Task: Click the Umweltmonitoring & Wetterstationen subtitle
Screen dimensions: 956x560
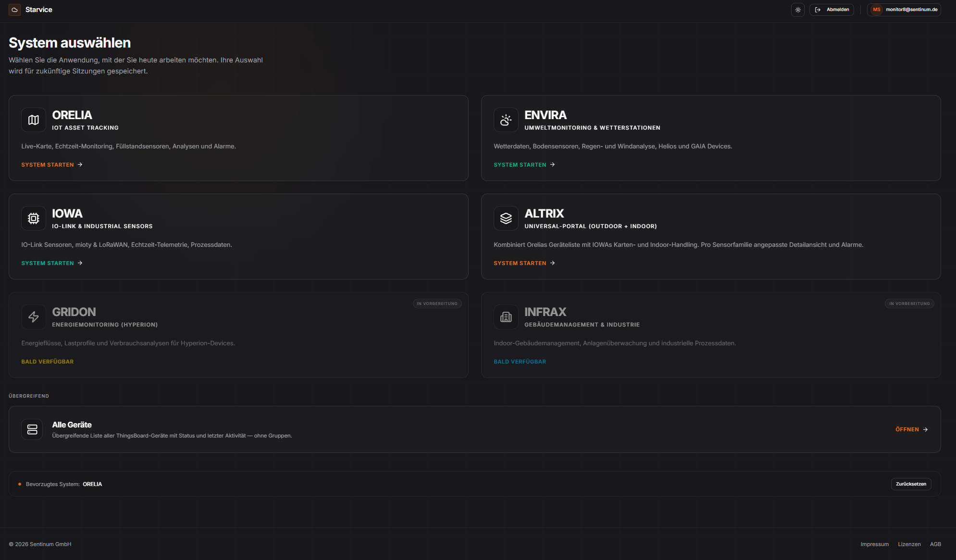Action: (592, 128)
